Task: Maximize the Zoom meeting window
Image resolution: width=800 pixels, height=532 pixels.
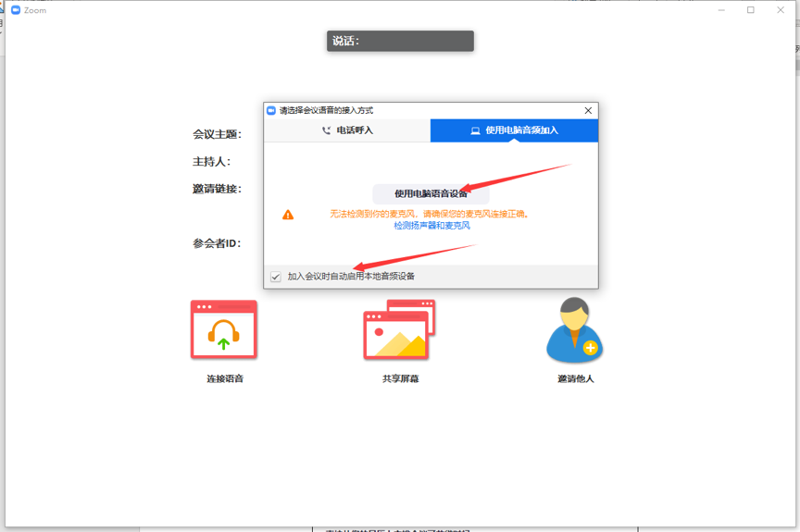Action: (x=751, y=10)
